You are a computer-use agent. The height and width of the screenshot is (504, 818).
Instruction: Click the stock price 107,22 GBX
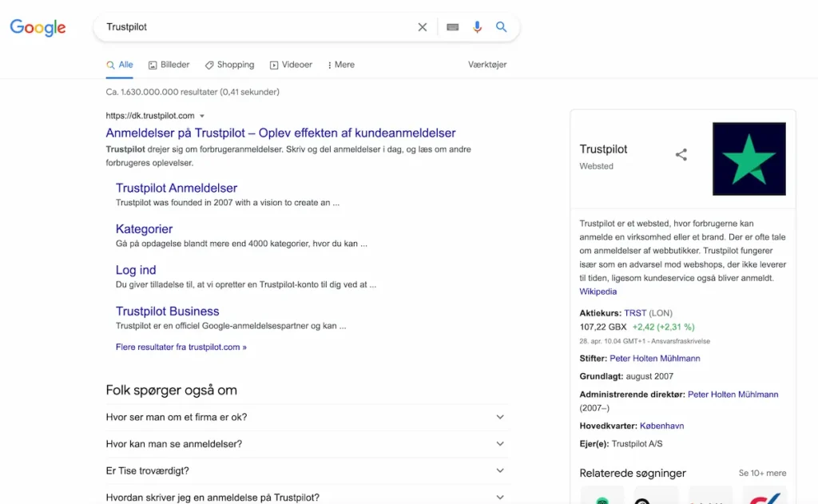(603, 327)
